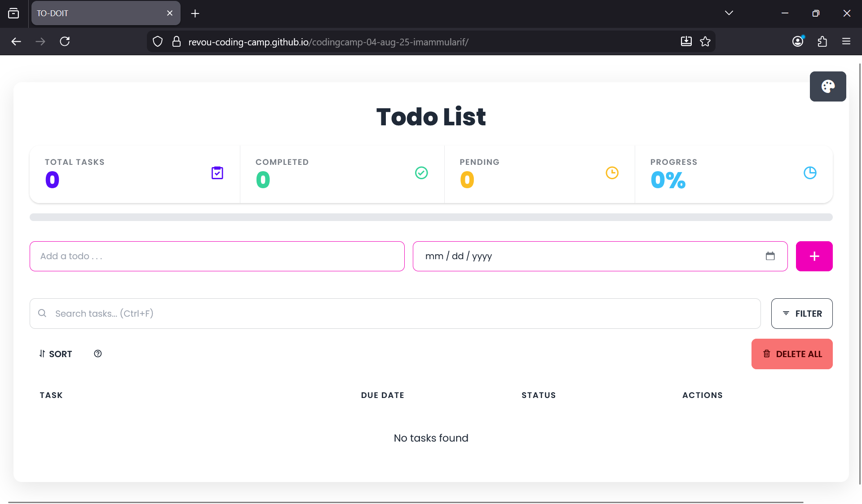Click the pink add todo plus button

[x=814, y=256]
